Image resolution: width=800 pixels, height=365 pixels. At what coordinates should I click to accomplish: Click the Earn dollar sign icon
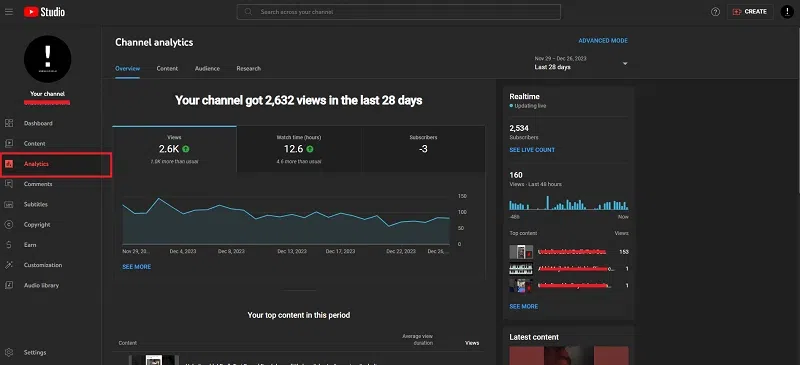9,245
